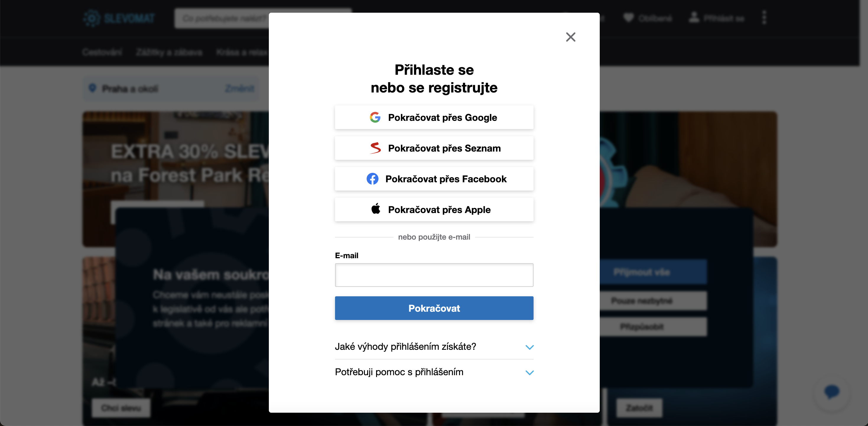Click the Seznam logo icon
The height and width of the screenshot is (426, 868).
click(x=375, y=148)
